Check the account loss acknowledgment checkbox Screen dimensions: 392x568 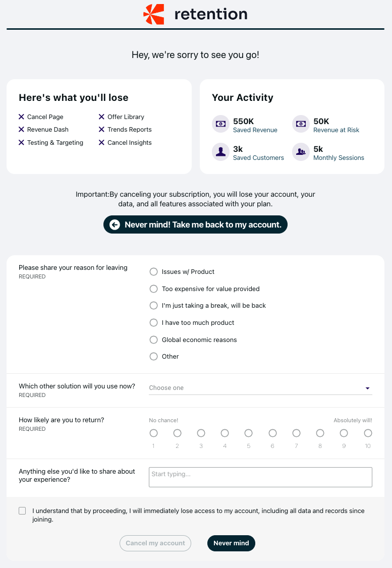(x=22, y=511)
